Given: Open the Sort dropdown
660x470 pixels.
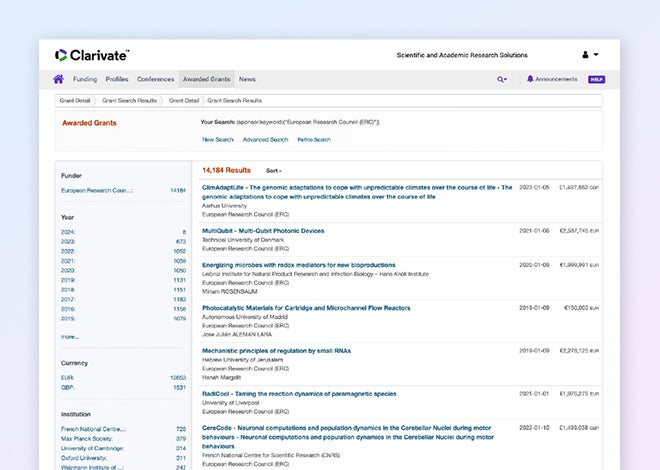Looking at the screenshot, I should (274, 171).
